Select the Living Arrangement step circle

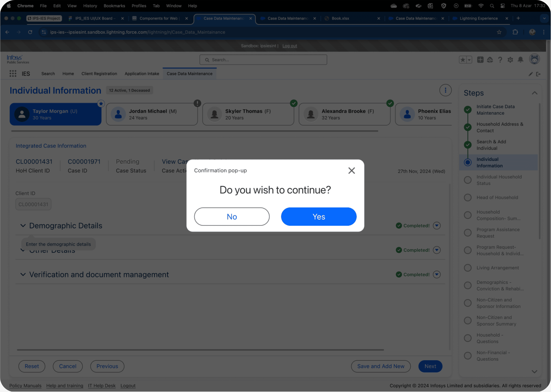[x=468, y=268]
